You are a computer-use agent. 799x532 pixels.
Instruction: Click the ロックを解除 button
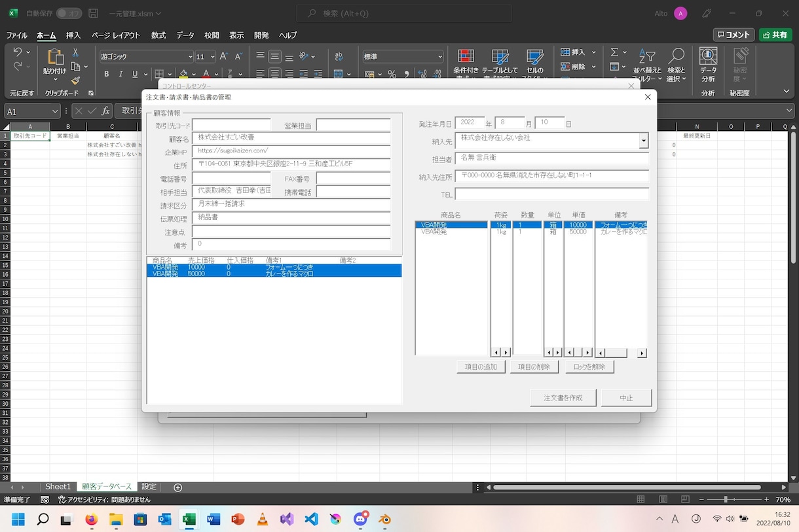[589, 366]
